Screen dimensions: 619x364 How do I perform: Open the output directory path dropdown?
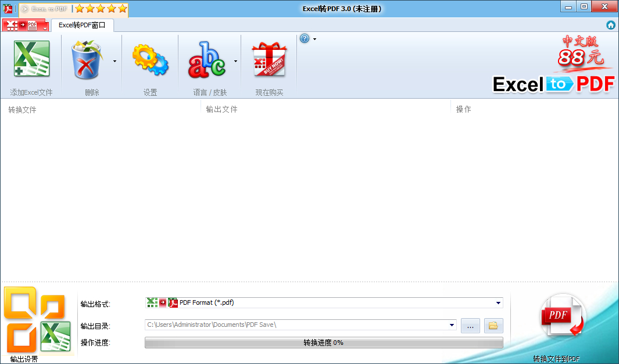[x=452, y=326]
